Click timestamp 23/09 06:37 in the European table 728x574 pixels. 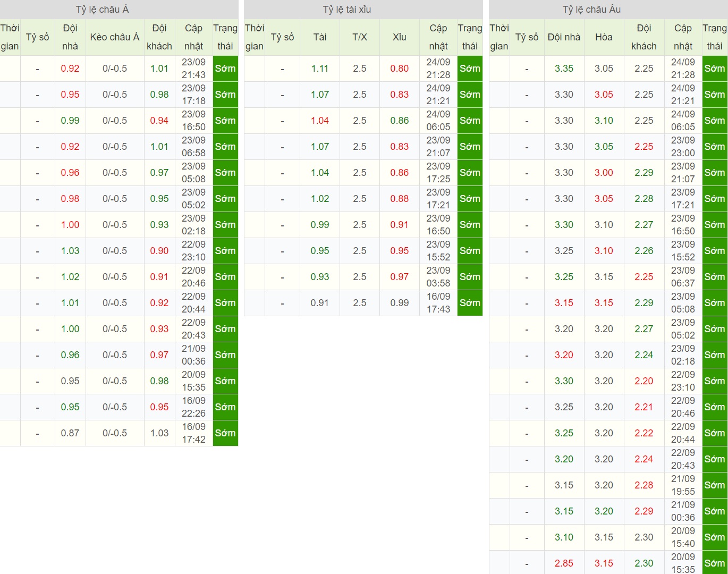click(x=683, y=277)
